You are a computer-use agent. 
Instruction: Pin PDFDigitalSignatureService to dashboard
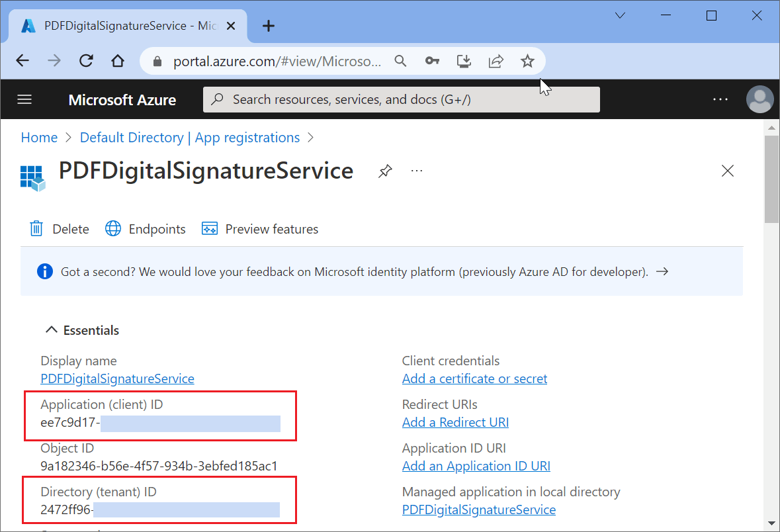pos(384,171)
